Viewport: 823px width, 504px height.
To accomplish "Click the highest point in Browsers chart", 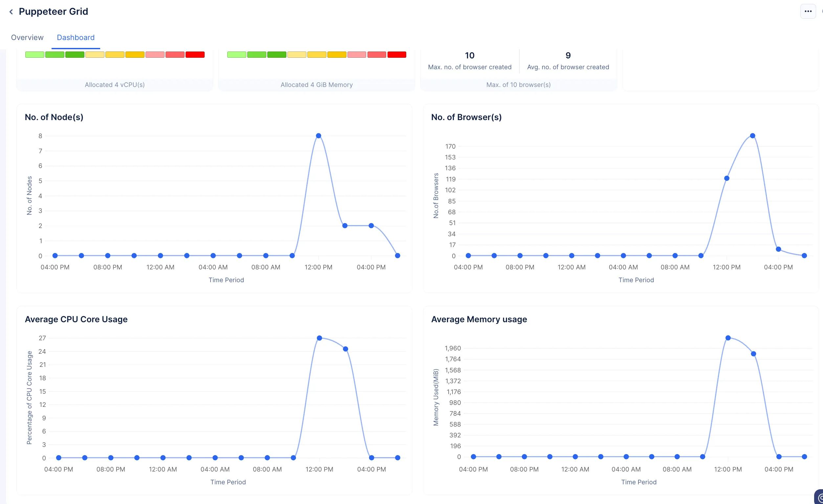I will coord(752,136).
